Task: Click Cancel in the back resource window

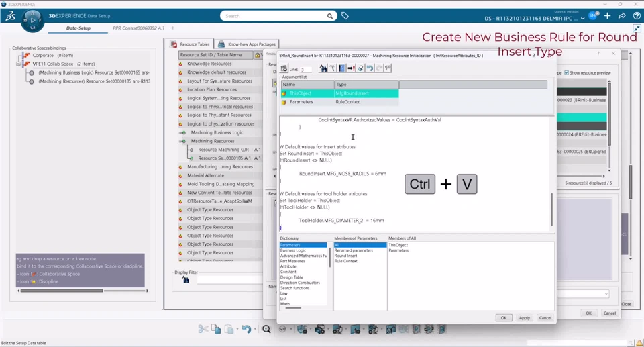Action: (x=610, y=313)
